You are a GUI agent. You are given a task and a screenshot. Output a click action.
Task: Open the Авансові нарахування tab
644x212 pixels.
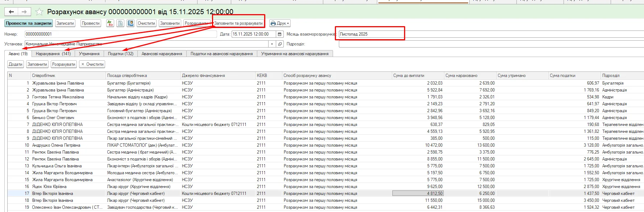pos(162,54)
